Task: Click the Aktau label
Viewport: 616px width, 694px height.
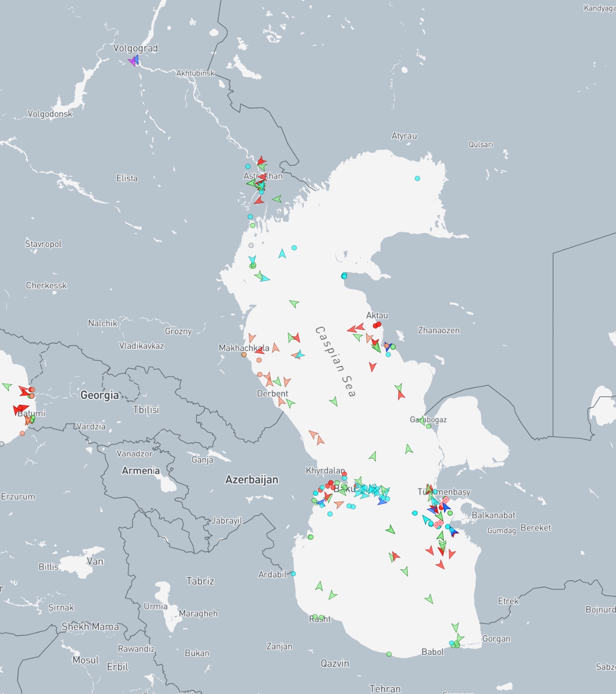Action: point(377,315)
